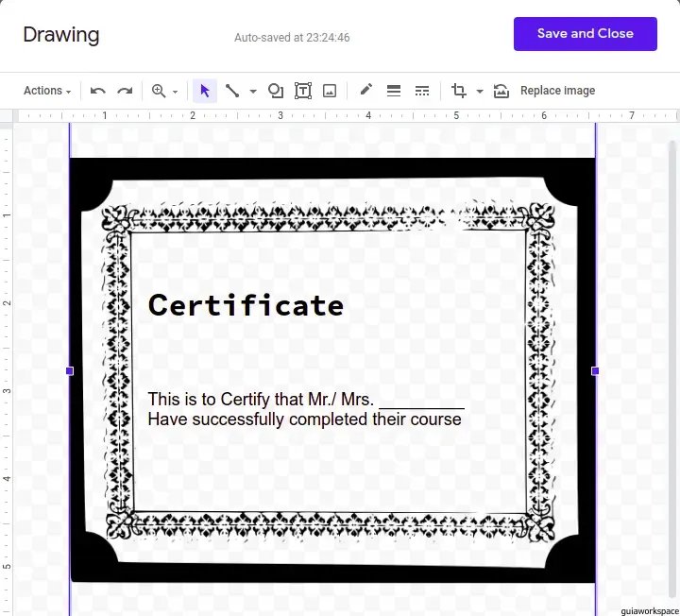Click the reset image icon
Image resolution: width=680 pixels, height=616 pixels.
(501, 91)
